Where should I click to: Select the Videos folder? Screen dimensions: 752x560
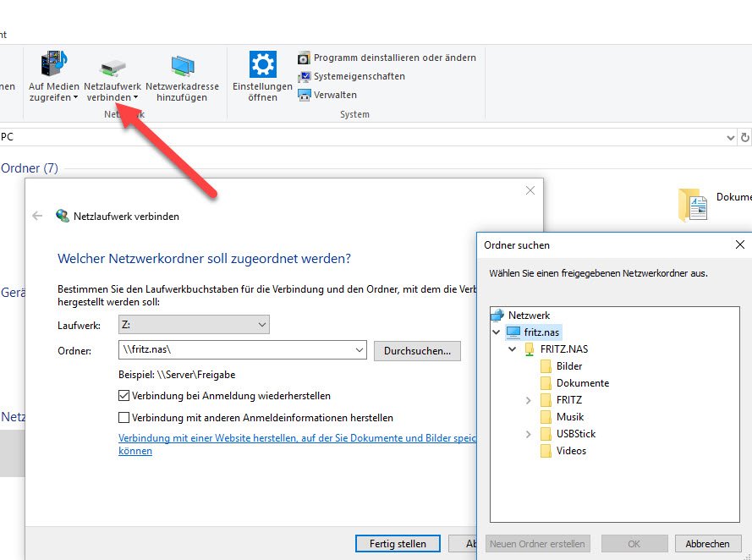pos(571,450)
